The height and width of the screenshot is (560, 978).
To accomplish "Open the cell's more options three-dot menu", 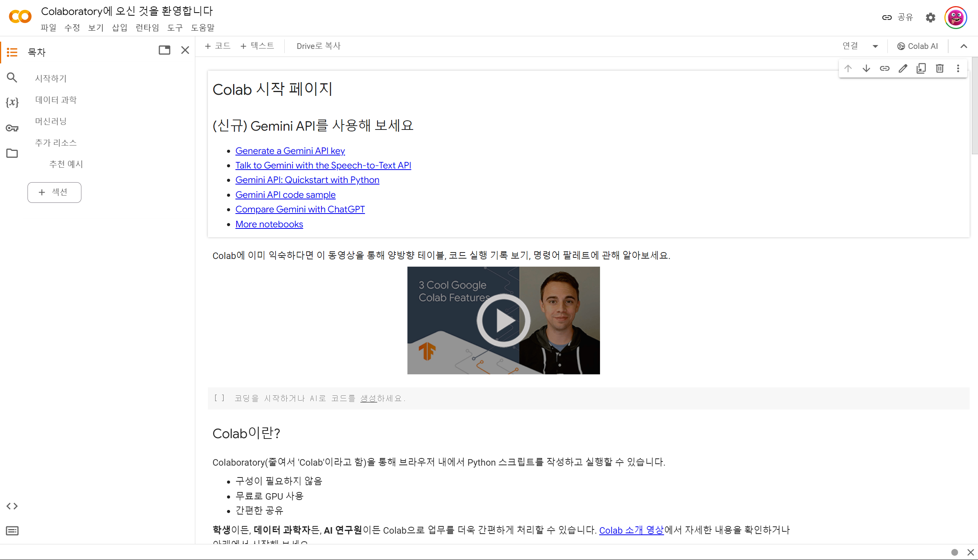I will tap(958, 68).
